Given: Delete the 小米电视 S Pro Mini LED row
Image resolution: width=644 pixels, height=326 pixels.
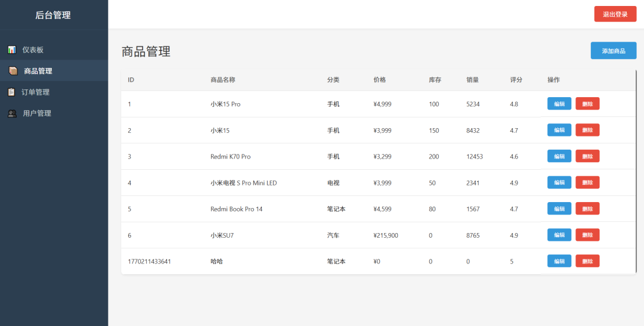Looking at the screenshot, I should tap(587, 182).
